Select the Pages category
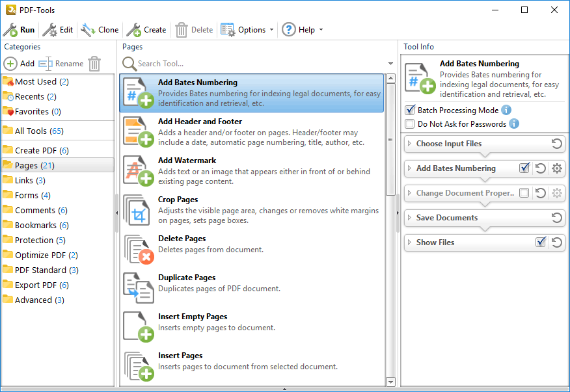This screenshot has width=570, height=392. pyautogui.click(x=57, y=165)
